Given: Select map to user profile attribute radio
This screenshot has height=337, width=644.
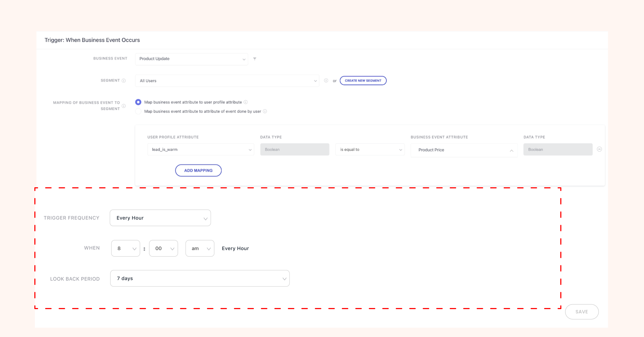Looking at the screenshot, I should pos(138,102).
